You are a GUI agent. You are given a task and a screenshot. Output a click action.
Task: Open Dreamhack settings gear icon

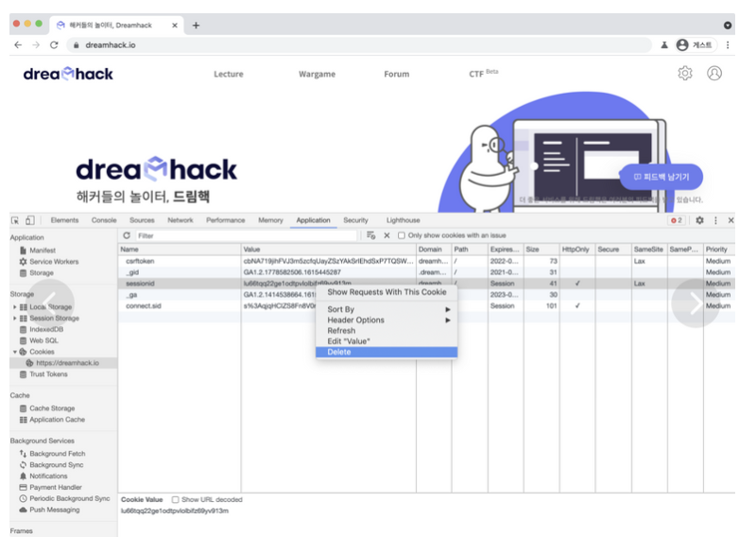click(685, 73)
